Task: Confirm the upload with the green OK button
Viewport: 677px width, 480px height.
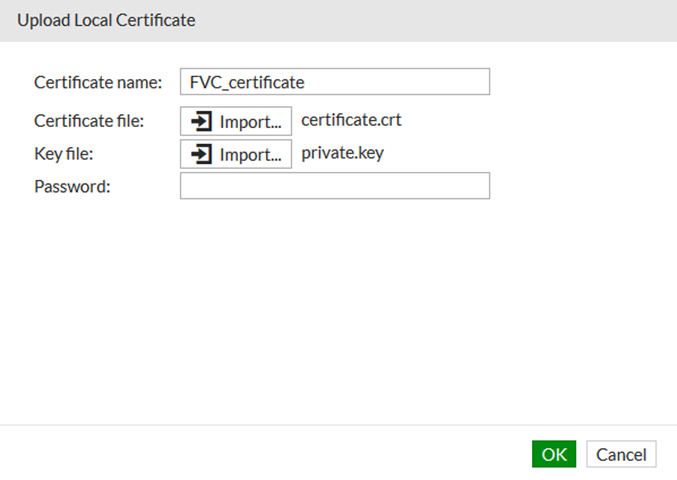Action: coord(554,454)
